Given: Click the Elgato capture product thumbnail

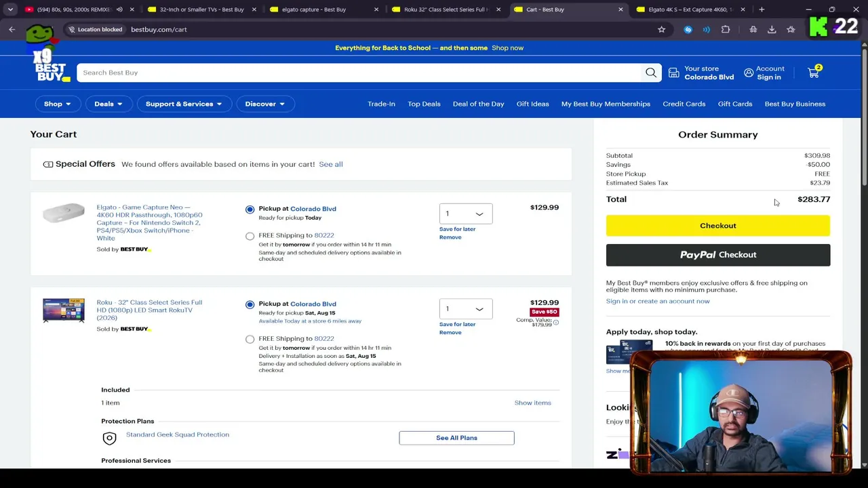Looking at the screenshot, I should (64, 213).
